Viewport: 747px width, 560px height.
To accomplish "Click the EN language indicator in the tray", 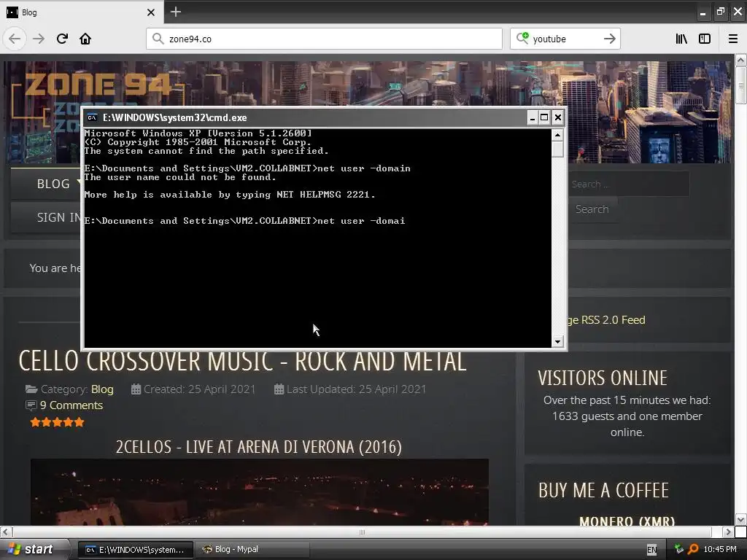I will click(651, 550).
